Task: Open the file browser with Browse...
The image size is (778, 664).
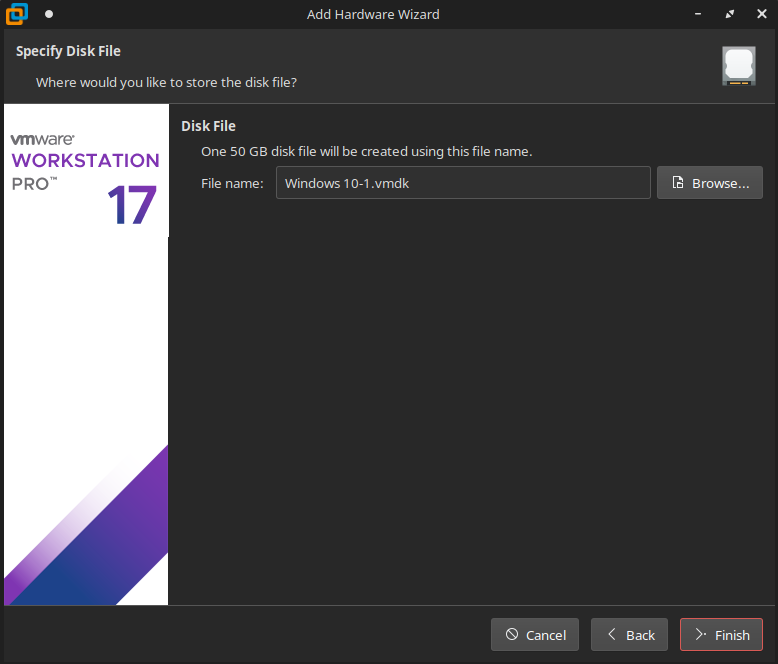Action: [x=710, y=183]
